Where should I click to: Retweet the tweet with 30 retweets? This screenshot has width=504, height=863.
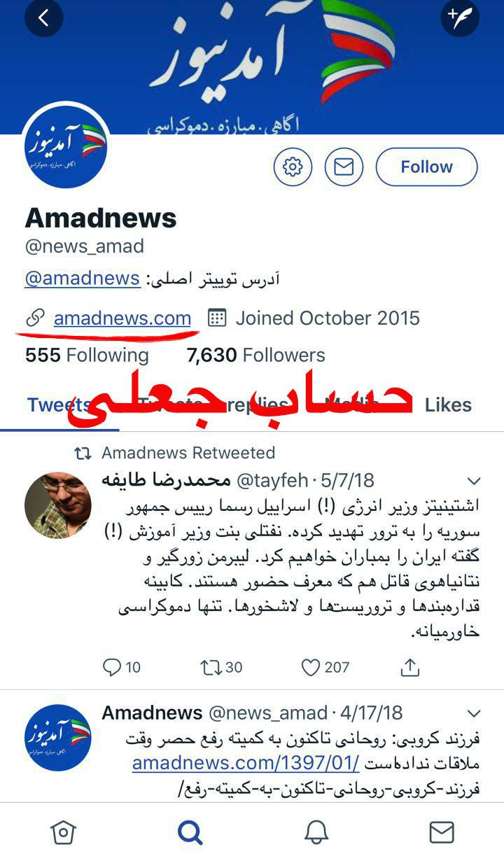pyautogui.click(x=211, y=668)
